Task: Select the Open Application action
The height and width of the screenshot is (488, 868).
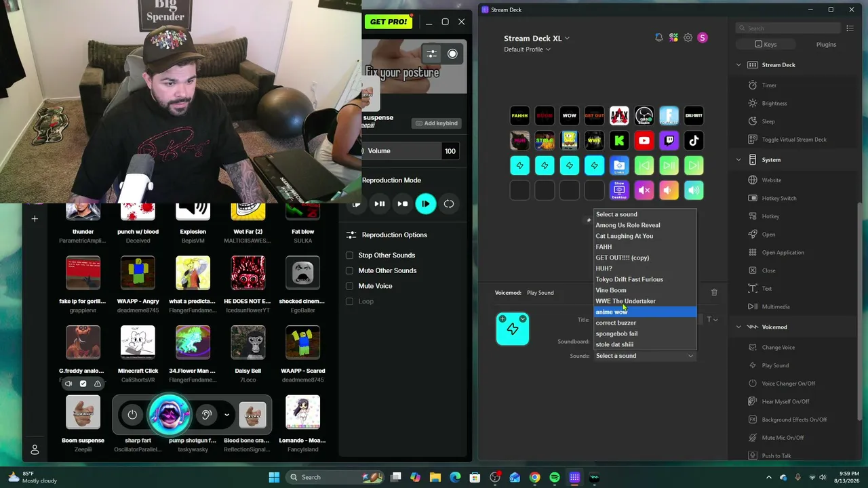Action: (783, 252)
